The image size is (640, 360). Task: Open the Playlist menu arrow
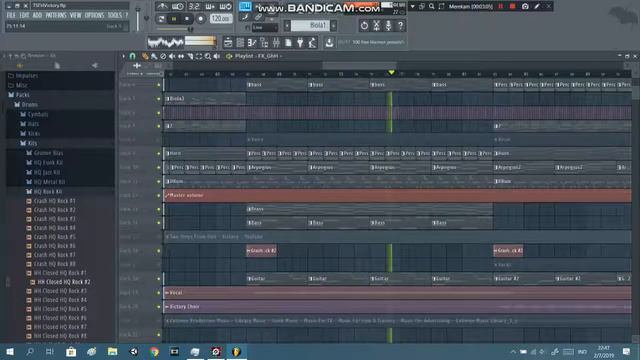point(123,56)
